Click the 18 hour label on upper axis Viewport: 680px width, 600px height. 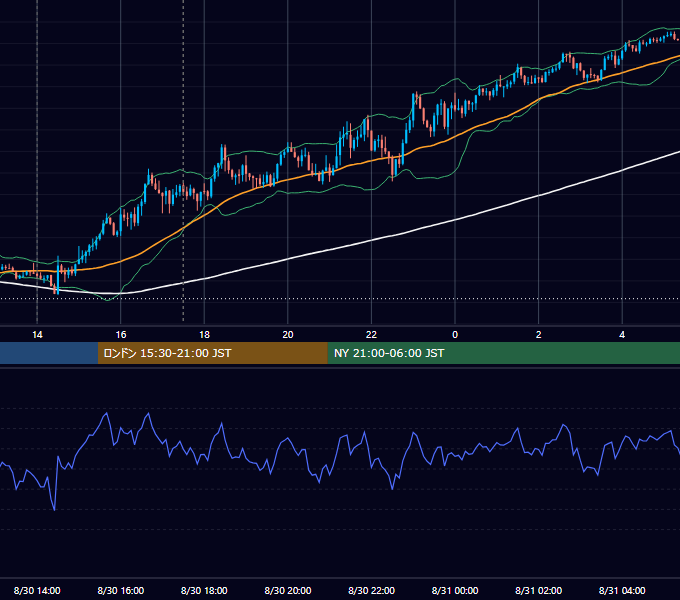(204, 335)
